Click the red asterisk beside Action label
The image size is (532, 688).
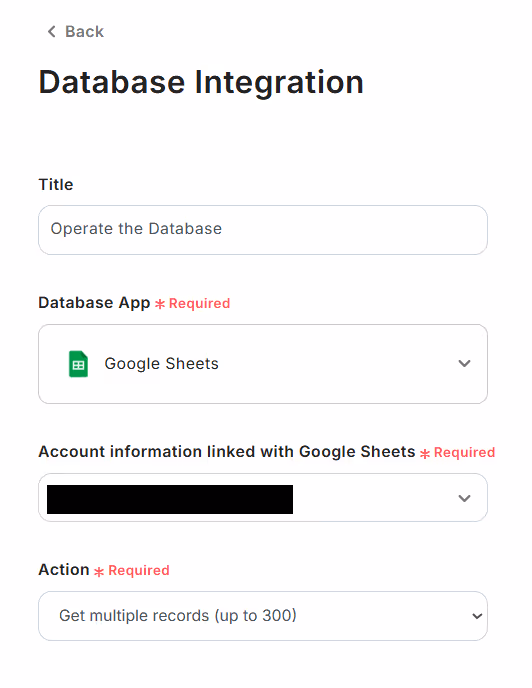(99, 571)
